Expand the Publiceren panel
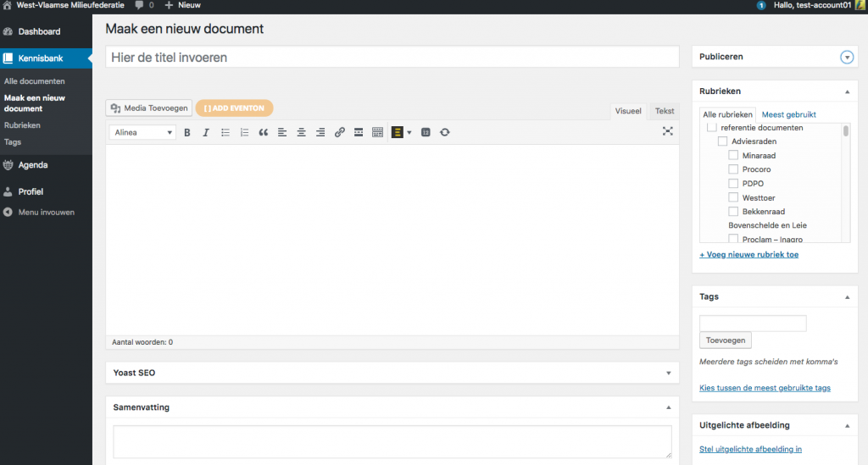 click(x=847, y=57)
